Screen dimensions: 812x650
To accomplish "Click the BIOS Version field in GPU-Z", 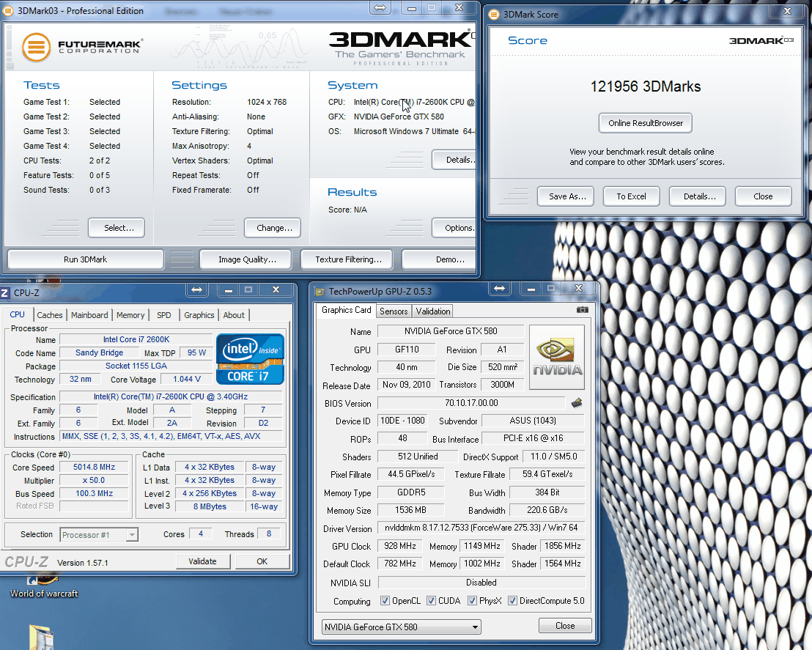I will (x=471, y=403).
